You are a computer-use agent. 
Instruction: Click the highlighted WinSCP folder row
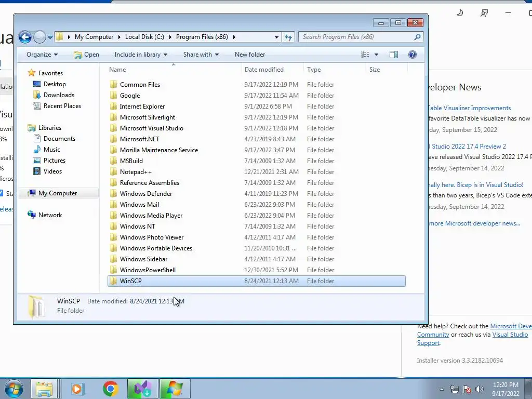[257, 281]
